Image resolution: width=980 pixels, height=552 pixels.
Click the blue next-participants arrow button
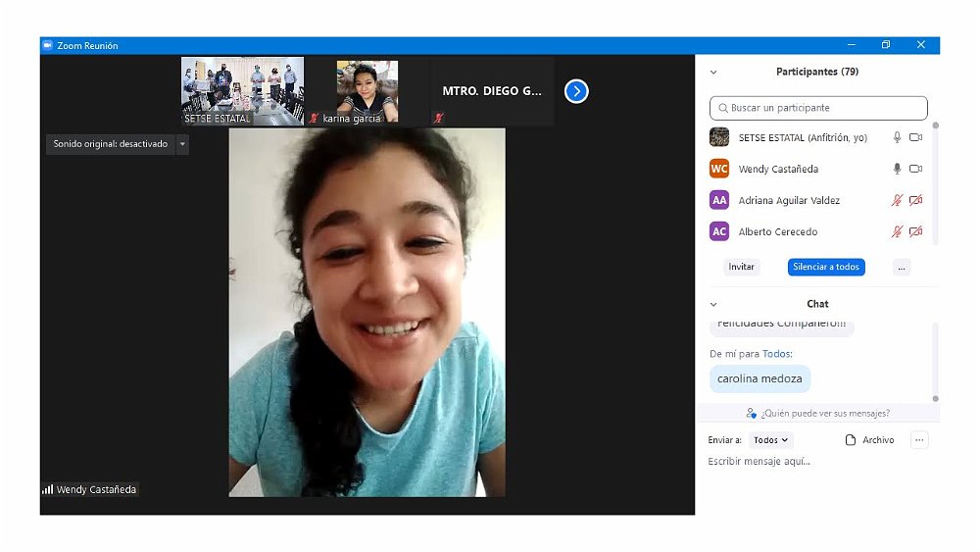[x=576, y=91]
